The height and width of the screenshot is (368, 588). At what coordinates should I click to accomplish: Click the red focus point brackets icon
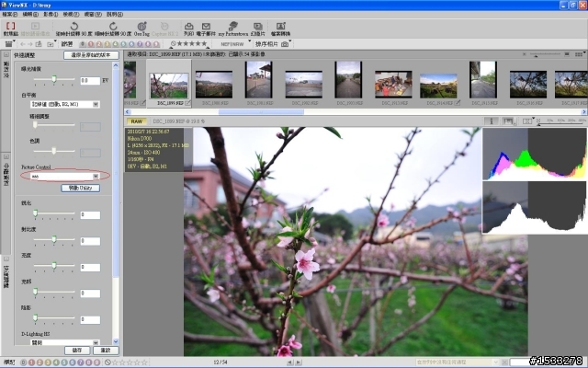[x=10, y=26]
